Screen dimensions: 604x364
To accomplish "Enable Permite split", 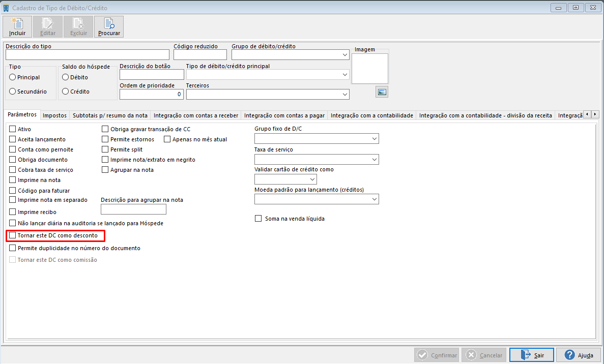I will (105, 149).
